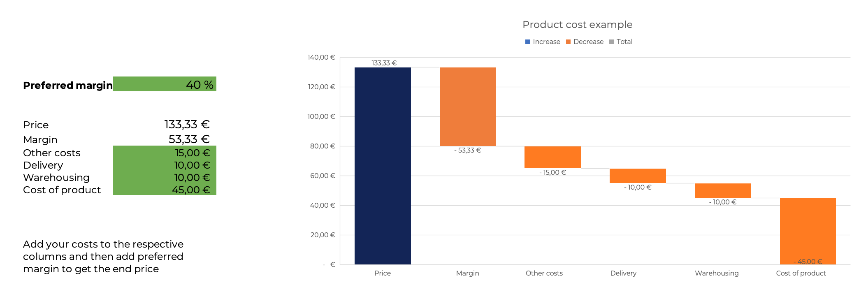The width and height of the screenshot is (868, 292).
Task: Click the - 53,33 € data label
Action: point(468,151)
